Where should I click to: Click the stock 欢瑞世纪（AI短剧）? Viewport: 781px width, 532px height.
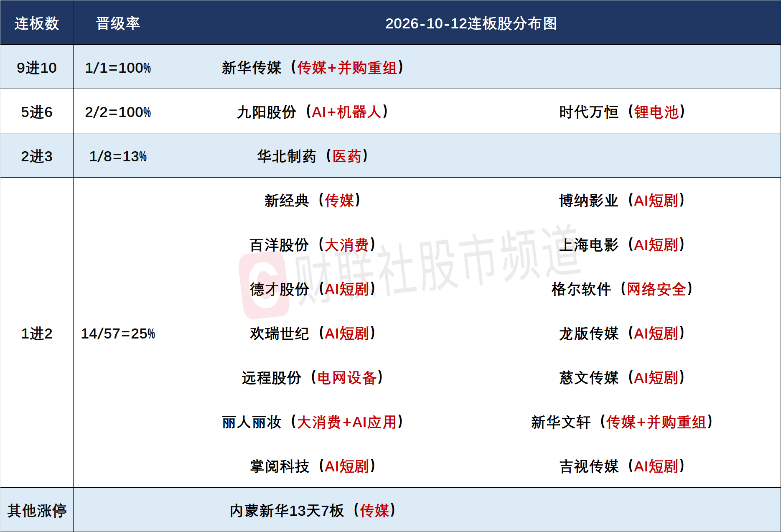[x=313, y=333]
